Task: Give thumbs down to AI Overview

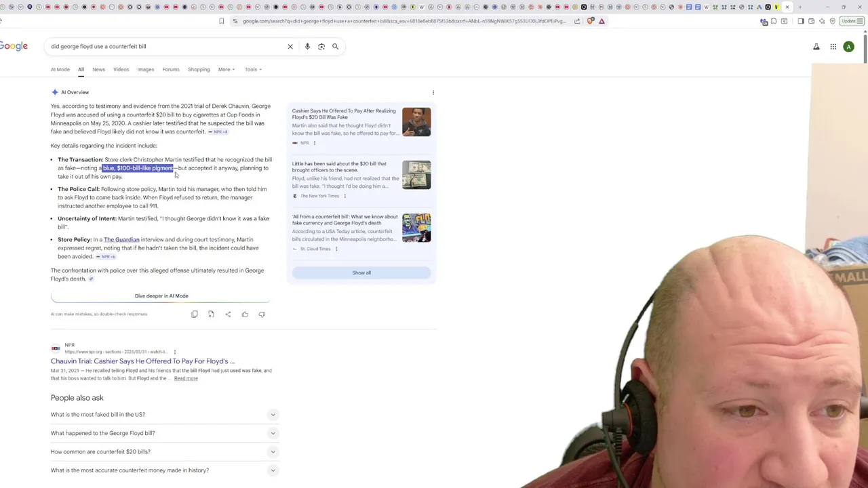Action: 262,314
